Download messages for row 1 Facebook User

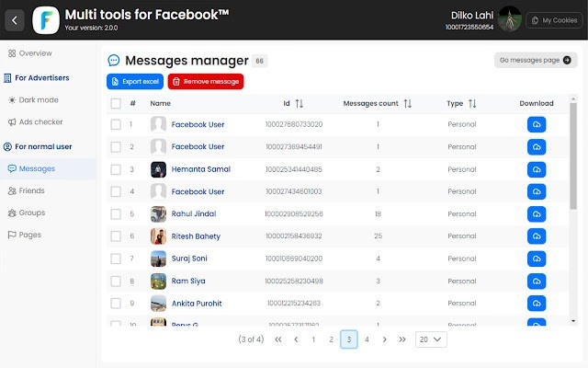[537, 125]
